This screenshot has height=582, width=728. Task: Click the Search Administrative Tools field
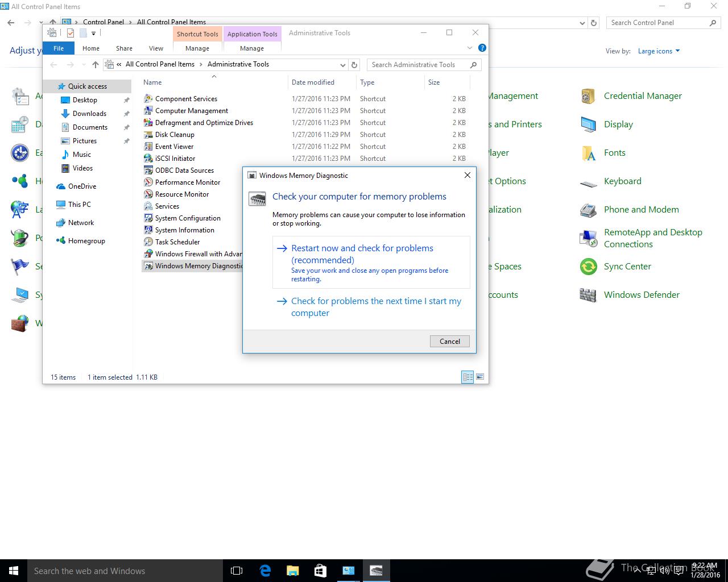pos(424,65)
